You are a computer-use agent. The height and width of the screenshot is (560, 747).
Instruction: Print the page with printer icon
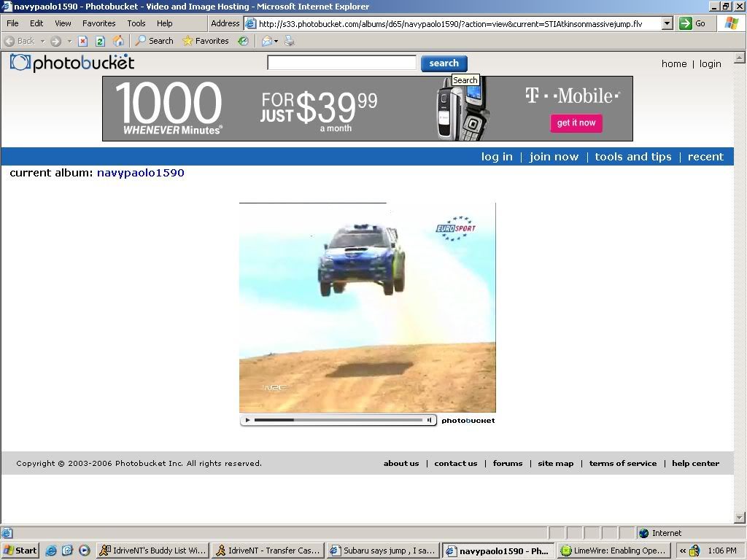(289, 41)
